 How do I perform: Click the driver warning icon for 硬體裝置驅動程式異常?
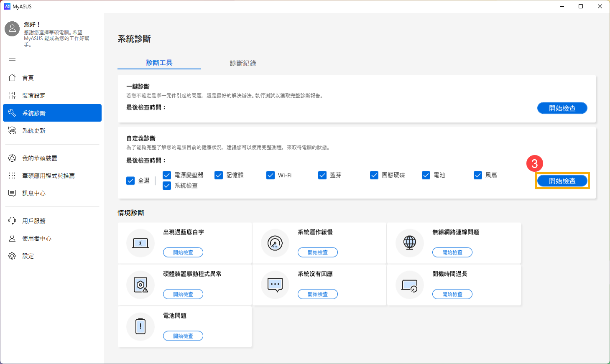(x=140, y=285)
